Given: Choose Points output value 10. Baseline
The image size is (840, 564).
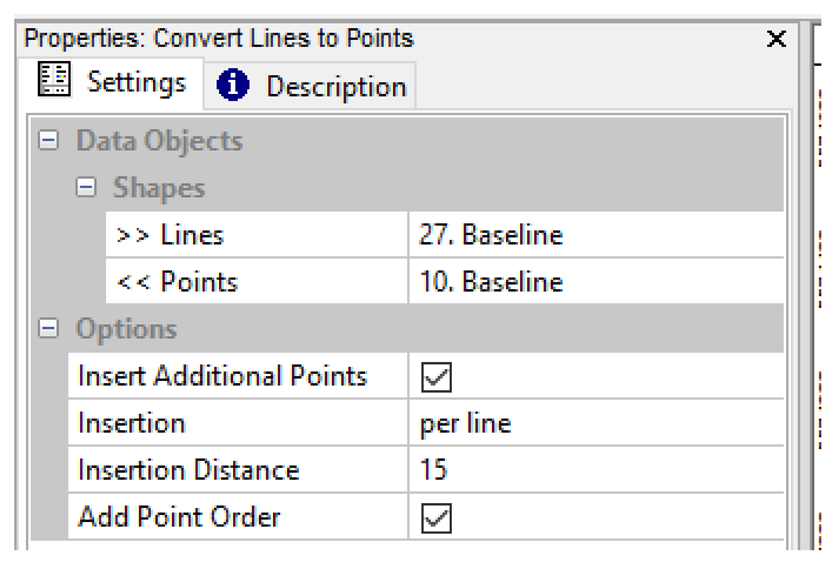Looking at the screenshot, I should tap(595, 283).
